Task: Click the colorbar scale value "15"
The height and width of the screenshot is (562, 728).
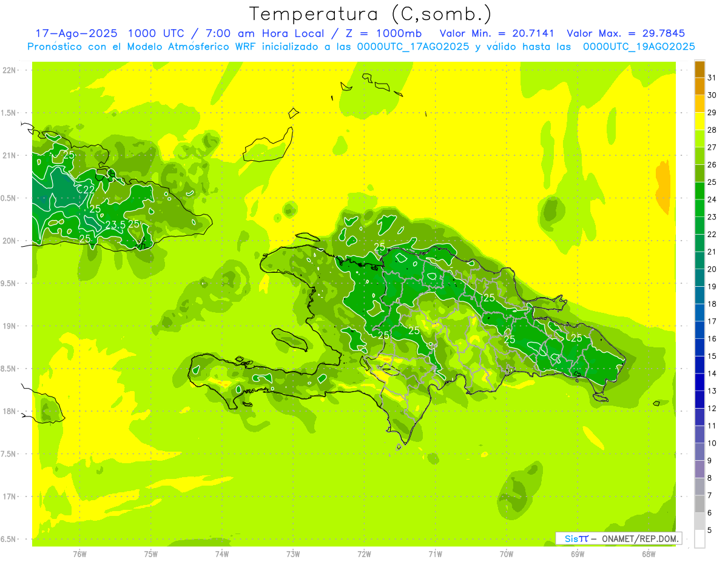Action: [712, 356]
